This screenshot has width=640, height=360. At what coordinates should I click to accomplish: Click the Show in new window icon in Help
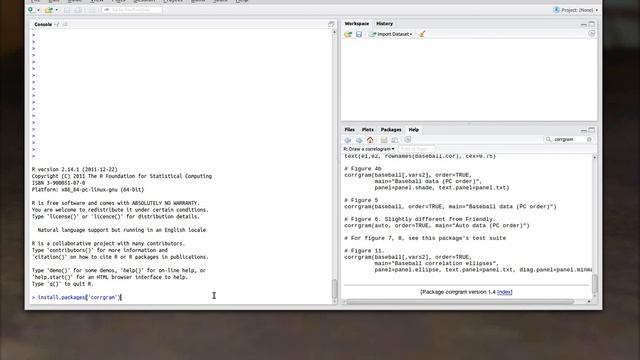pyautogui.click(x=395, y=140)
